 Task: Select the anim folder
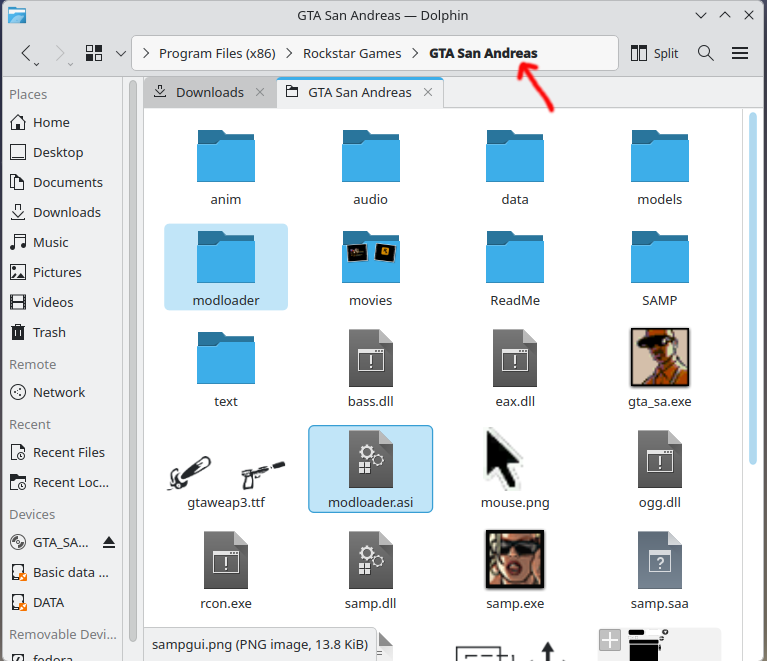(226, 167)
